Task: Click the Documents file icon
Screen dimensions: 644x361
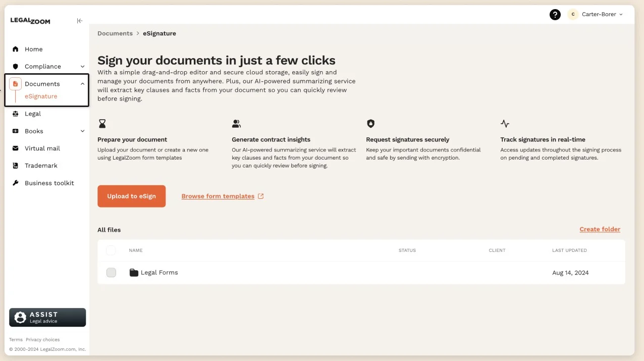Action: [x=15, y=84]
